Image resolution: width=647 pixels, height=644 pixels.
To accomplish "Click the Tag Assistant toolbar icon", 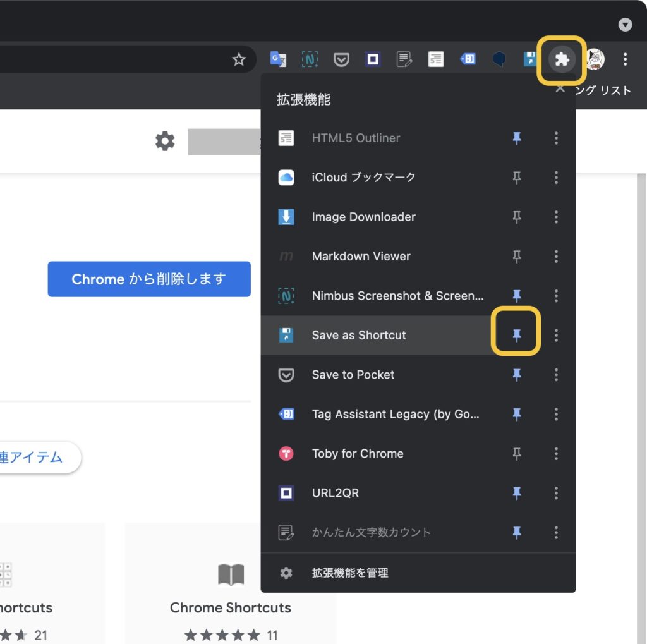I will click(x=468, y=59).
